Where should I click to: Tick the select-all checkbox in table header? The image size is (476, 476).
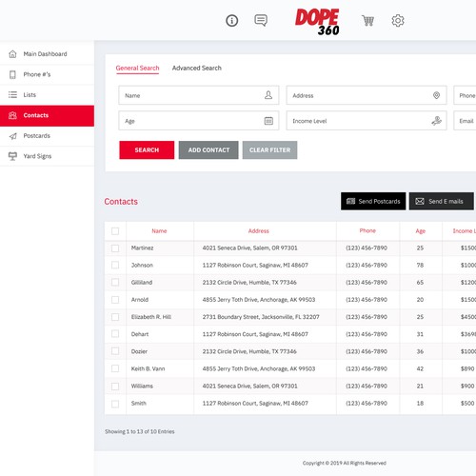115,231
